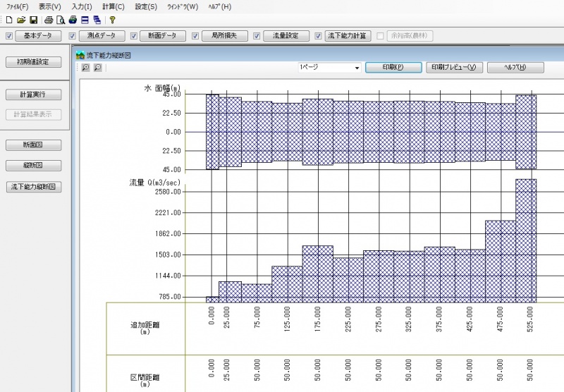The height and width of the screenshot is (392, 564).
Task: Click the 1144.00 axis value
Action: click(x=168, y=276)
